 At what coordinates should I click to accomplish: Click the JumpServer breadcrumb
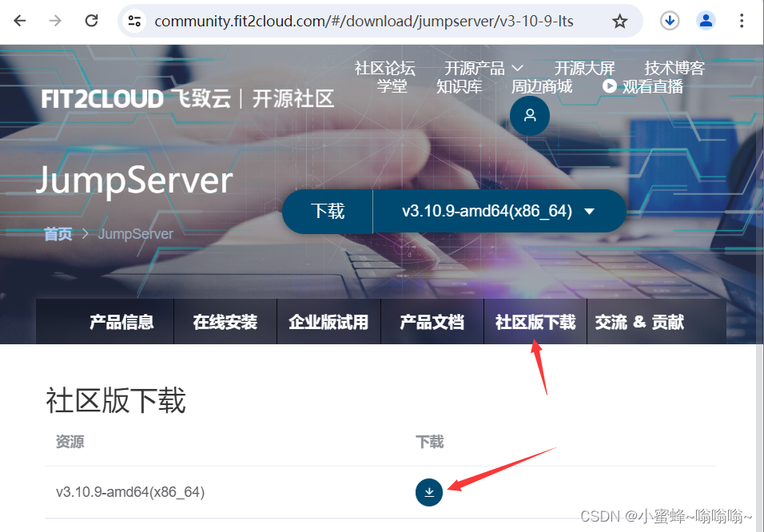click(135, 234)
